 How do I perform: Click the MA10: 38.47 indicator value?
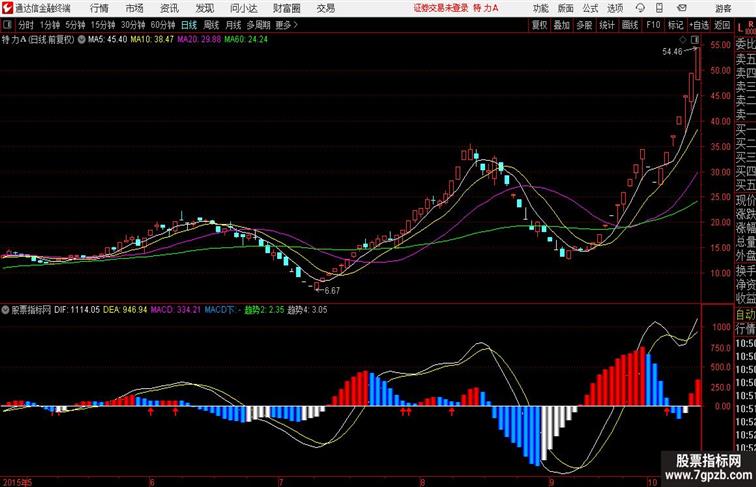tap(152, 40)
